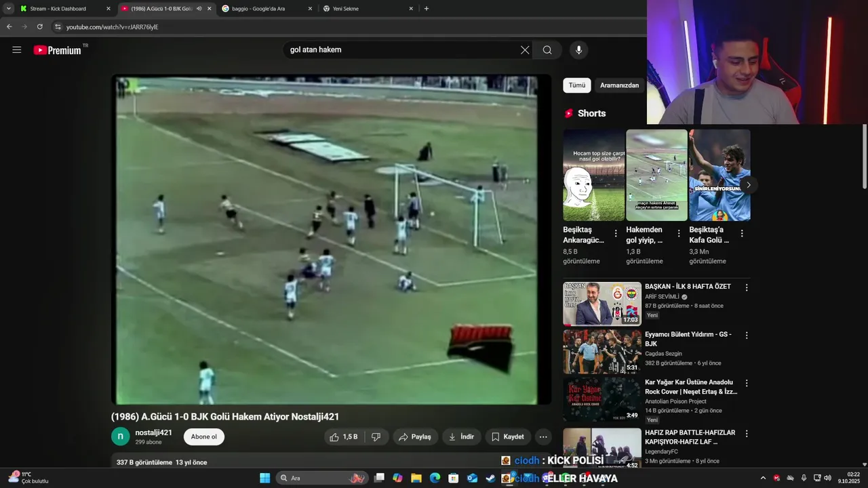Click ARİF SEVİMLİ channel name
This screenshot has width=868, height=488.
point(662,297)
